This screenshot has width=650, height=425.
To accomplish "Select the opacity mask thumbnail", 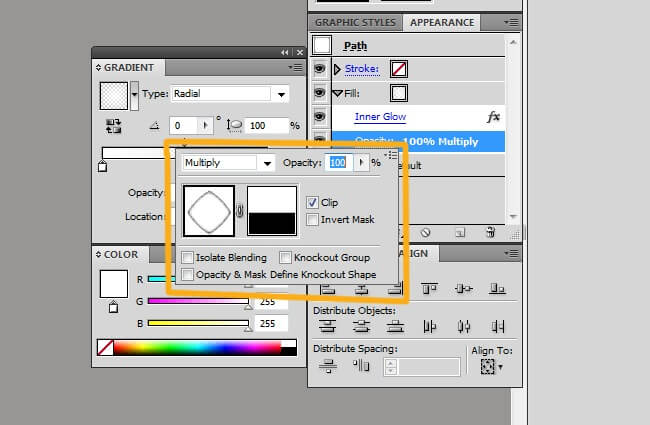I will coord(272,211).
